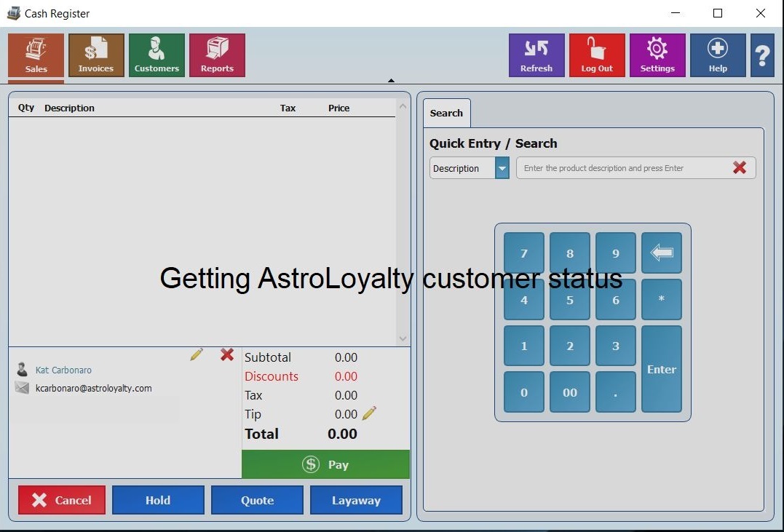Click the item list scroll up arrow
This screenshot has width=784, height=532.
(403, 106)
